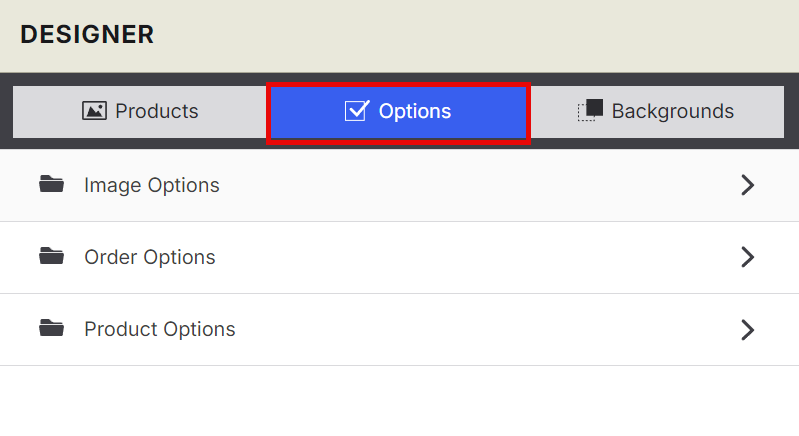Click the Options text in the blue tab
The width and height of the screenshot is (799, 436).
pos(415,111)
